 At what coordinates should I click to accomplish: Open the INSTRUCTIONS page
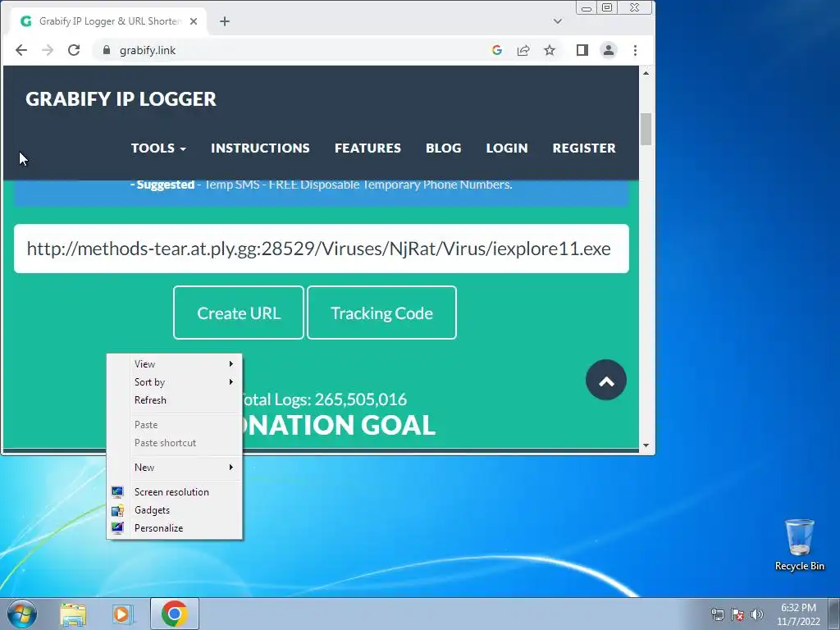coord(260,148)
